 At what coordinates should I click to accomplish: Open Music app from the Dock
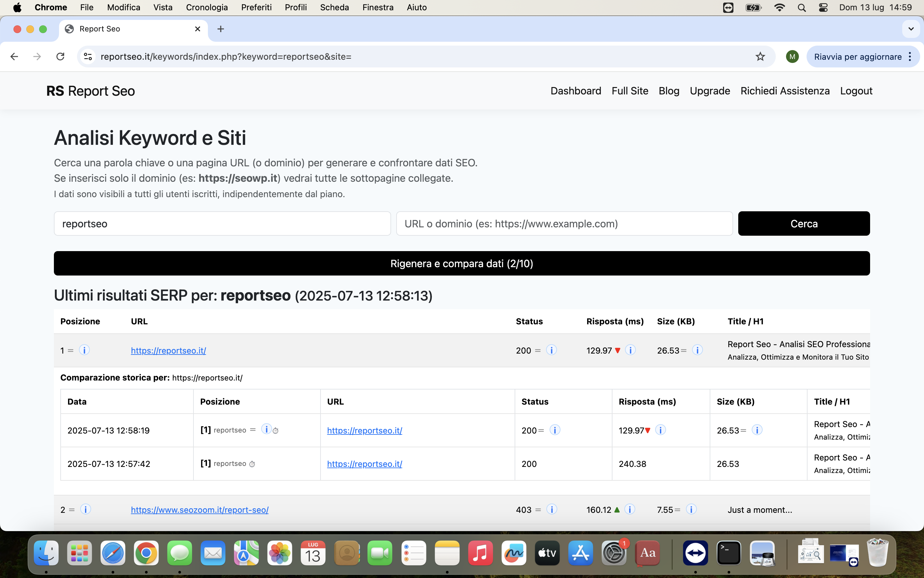[480, 553]
